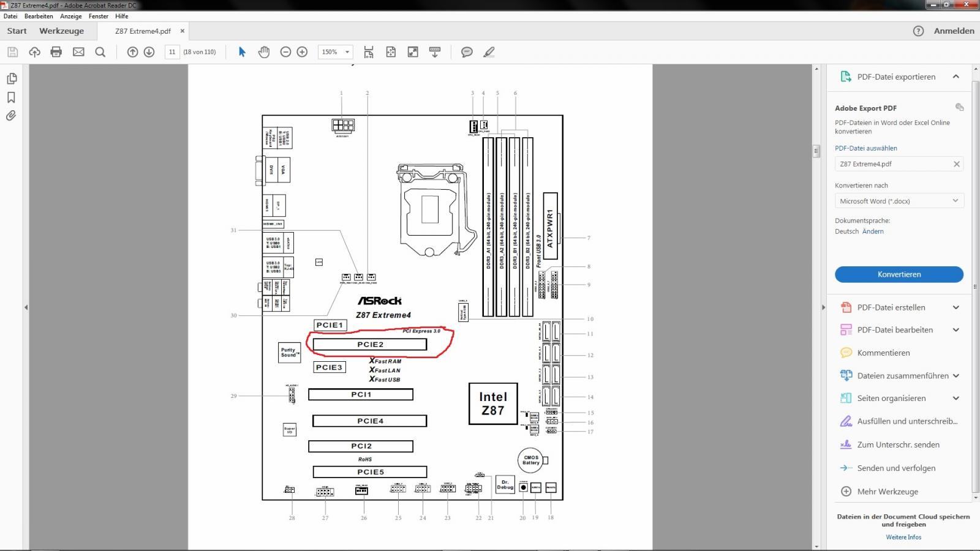Screen dimensions: 980x551
Task: Go to next page arrow
Action: click(149, 52)
